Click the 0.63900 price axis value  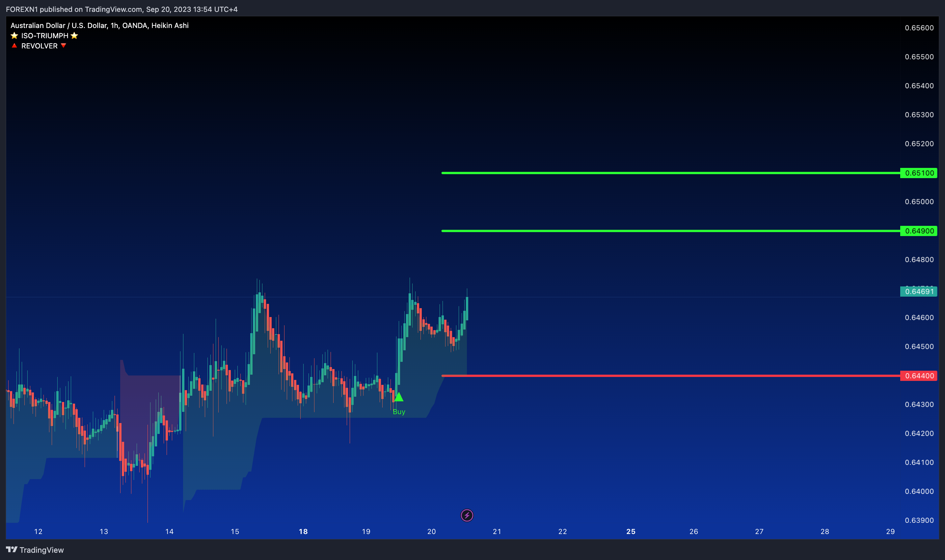919,520
